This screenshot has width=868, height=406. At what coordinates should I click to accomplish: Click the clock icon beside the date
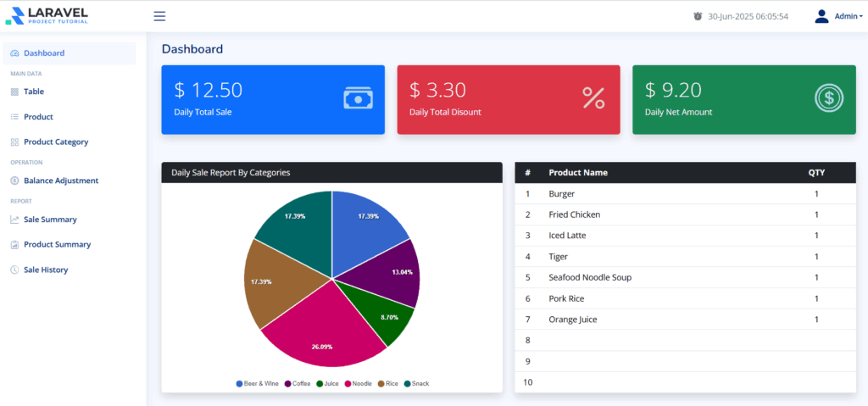698,16
